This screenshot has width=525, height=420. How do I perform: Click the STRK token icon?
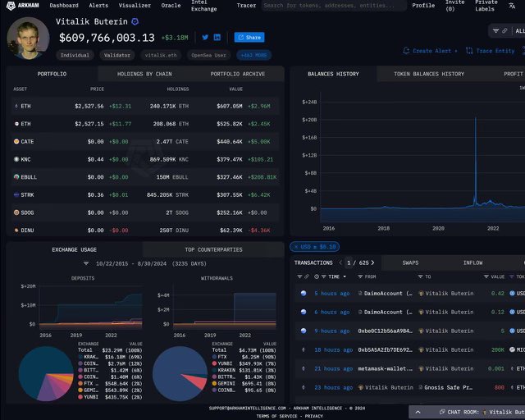pos(16,194)
